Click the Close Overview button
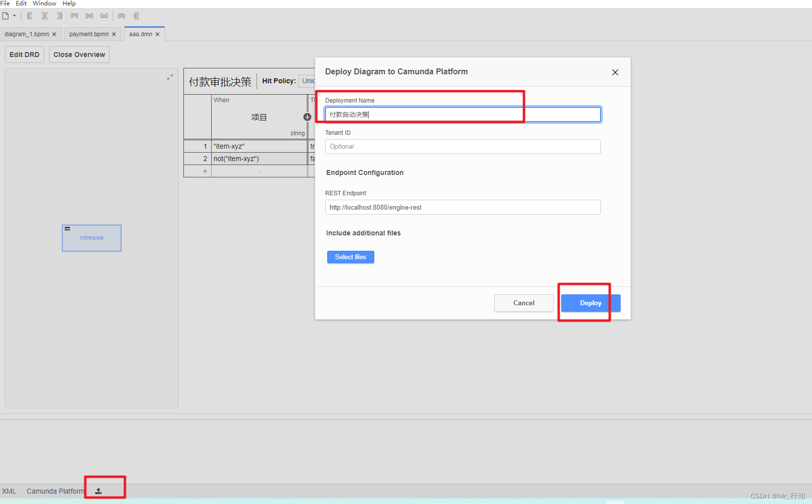 pos(79,55)
